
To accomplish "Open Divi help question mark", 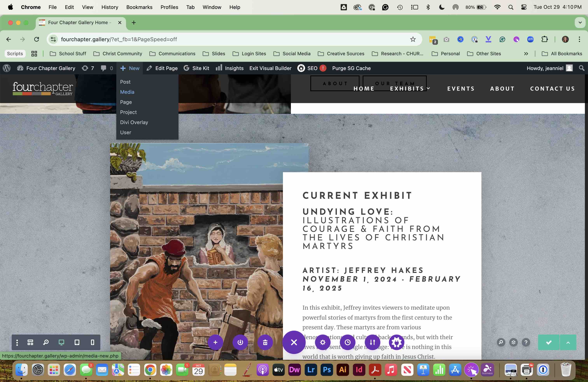I will pos(526,343).
